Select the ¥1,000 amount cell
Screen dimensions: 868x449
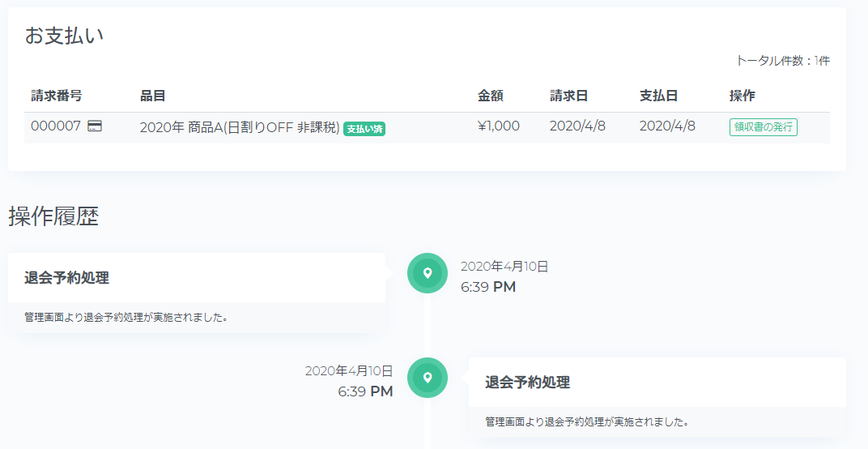[x=499, y=126]
